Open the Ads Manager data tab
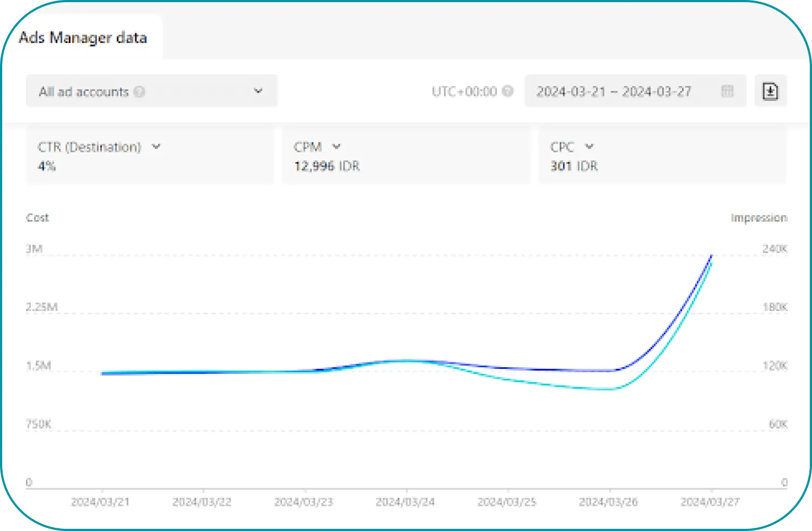The width and height of the screenshot is (812, 531). pyautogui.click(x=83, y=37)
